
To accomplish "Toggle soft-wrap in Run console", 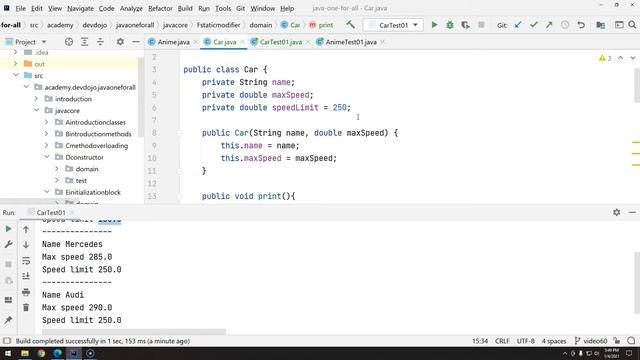I will pos(26,260).
